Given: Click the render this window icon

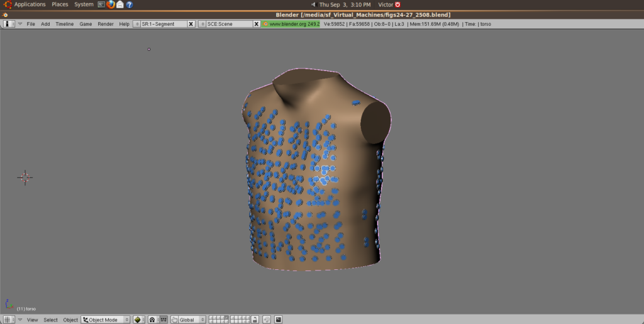Looking at the screenshot, I should (x=277, y=320).
